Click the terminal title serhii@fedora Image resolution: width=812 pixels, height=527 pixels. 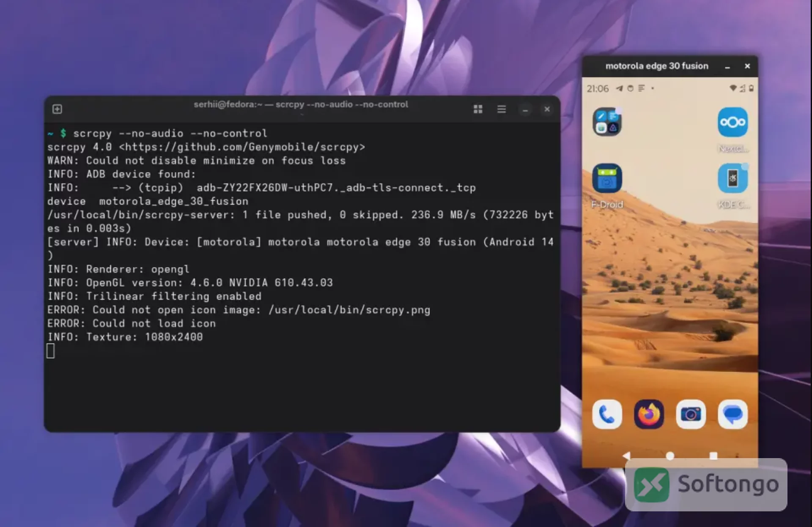click(x=301, y=104)
